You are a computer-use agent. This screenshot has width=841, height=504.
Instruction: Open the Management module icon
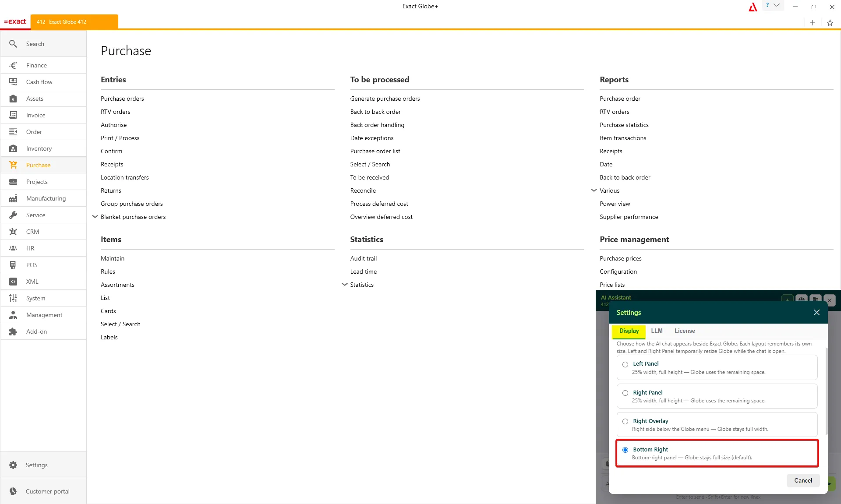(x=13, y=315)
